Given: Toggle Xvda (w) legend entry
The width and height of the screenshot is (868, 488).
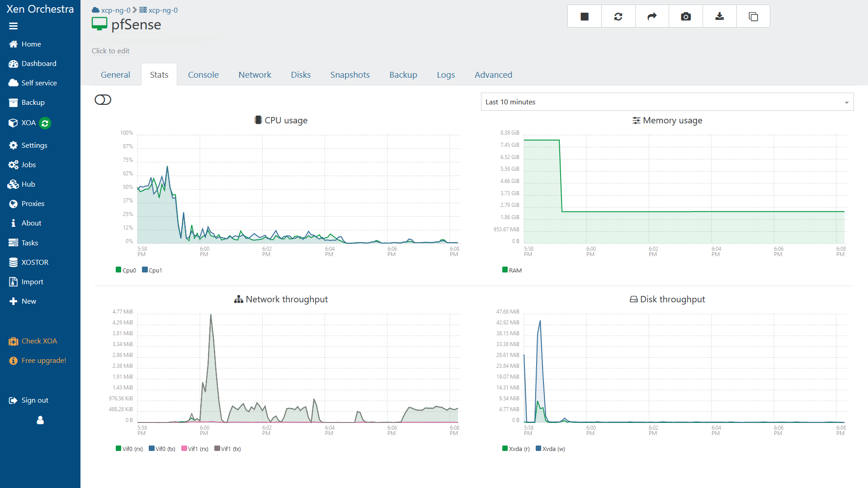Looking at the screenshot, I should click(x=550, y=449).
